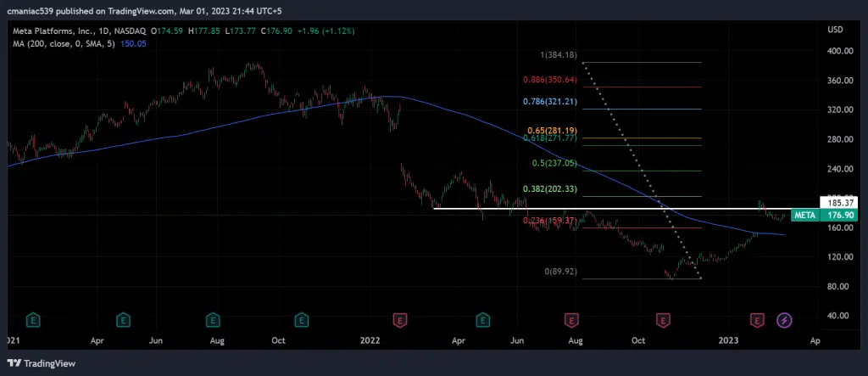Open the green earnings marker above August 2021

click(213, 320)
